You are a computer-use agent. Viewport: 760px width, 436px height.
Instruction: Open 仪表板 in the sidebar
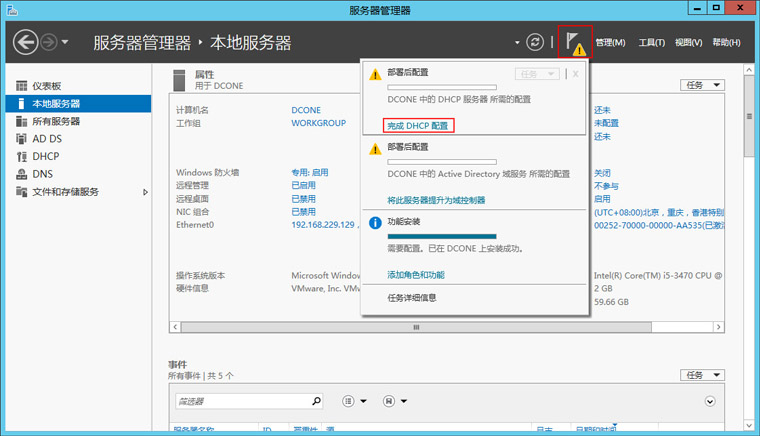tap(46, 86)
